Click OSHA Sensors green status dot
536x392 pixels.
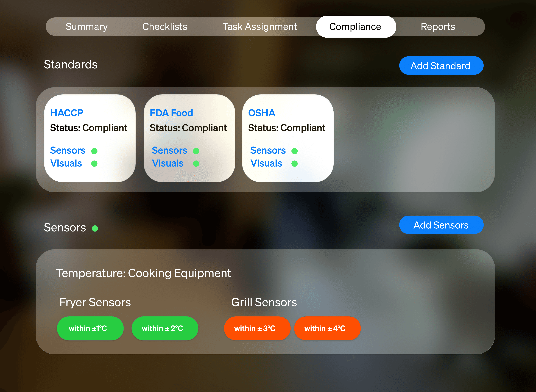tap(295, 151)
